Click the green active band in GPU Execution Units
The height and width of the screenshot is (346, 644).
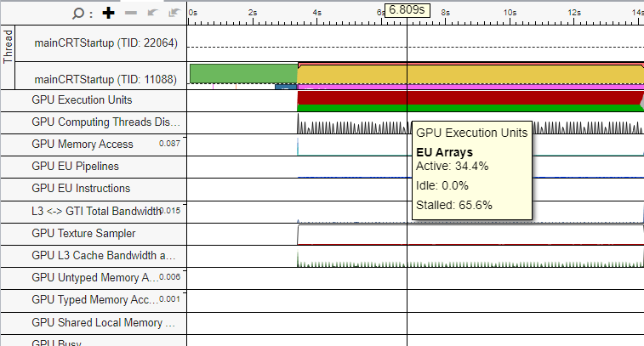470,108
